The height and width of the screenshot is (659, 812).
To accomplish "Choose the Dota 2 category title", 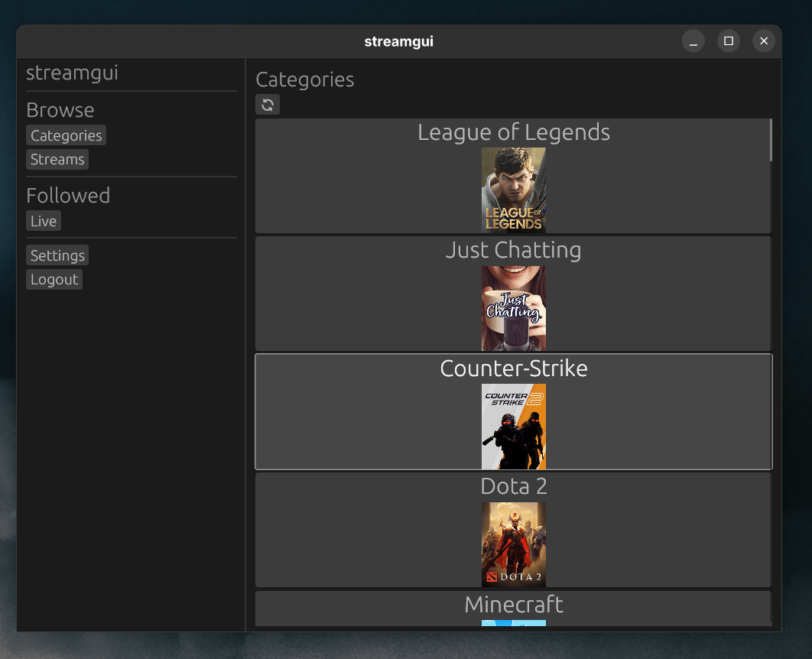I will pos(513,486).
